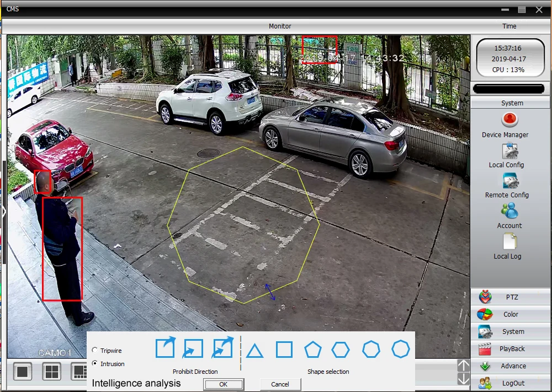Image resolution: width=552 pixels, height=392 pixels.
Task: Confirm with the OK button
Action: 224,384
